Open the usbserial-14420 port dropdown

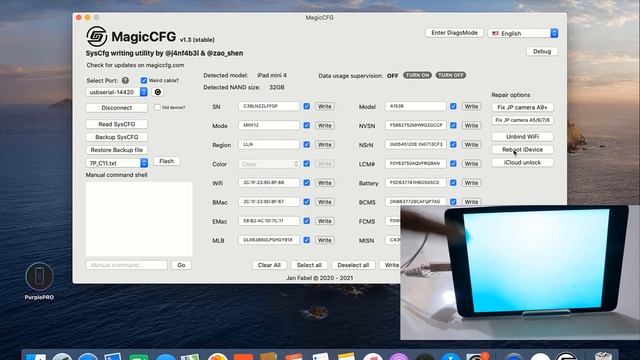click(x=117, y=92)
